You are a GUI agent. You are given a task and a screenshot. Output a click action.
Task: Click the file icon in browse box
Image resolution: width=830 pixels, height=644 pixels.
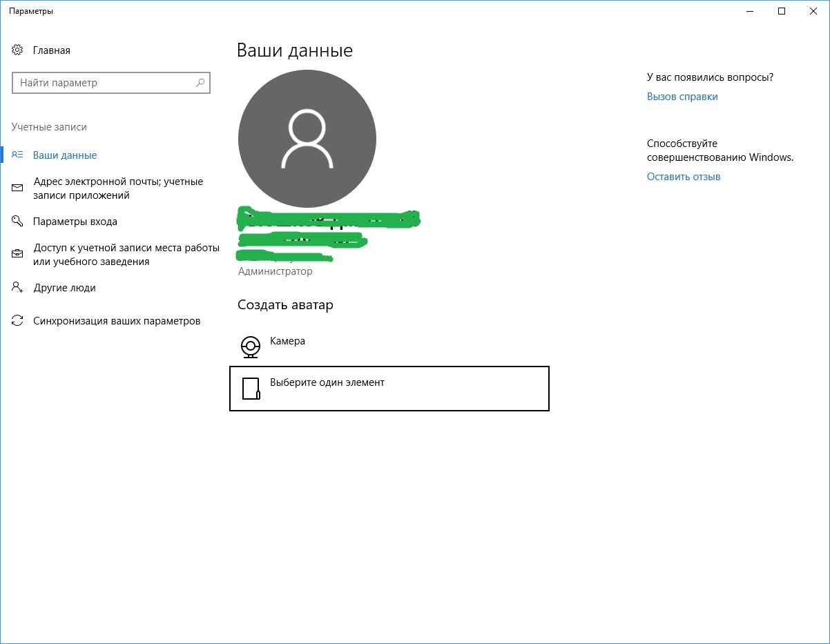(x=251, y=389)
